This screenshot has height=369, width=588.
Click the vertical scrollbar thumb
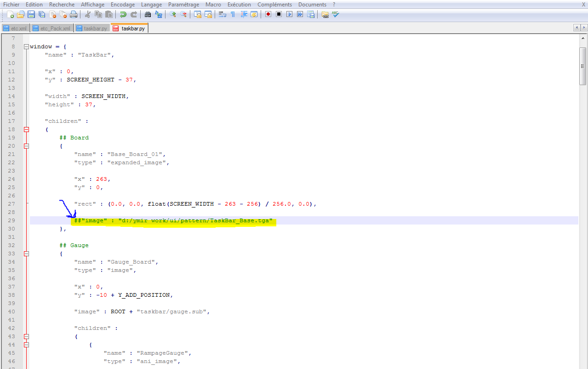pos(583,66)
